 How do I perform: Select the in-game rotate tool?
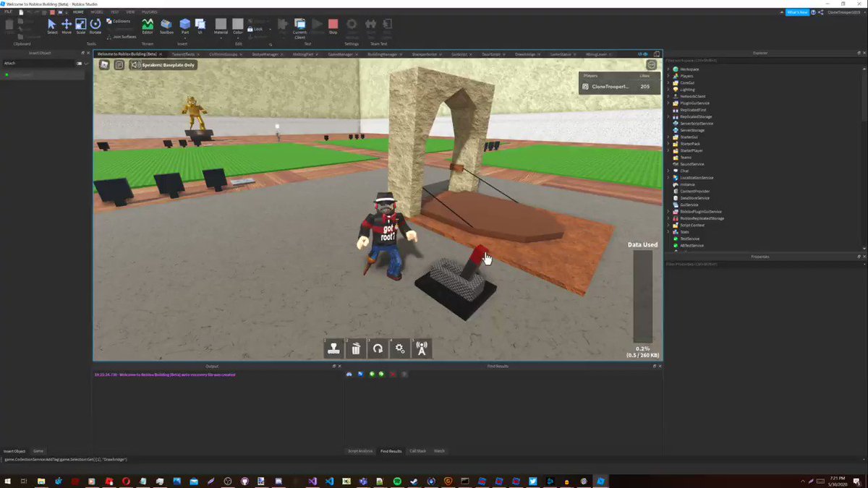[377, 348]
